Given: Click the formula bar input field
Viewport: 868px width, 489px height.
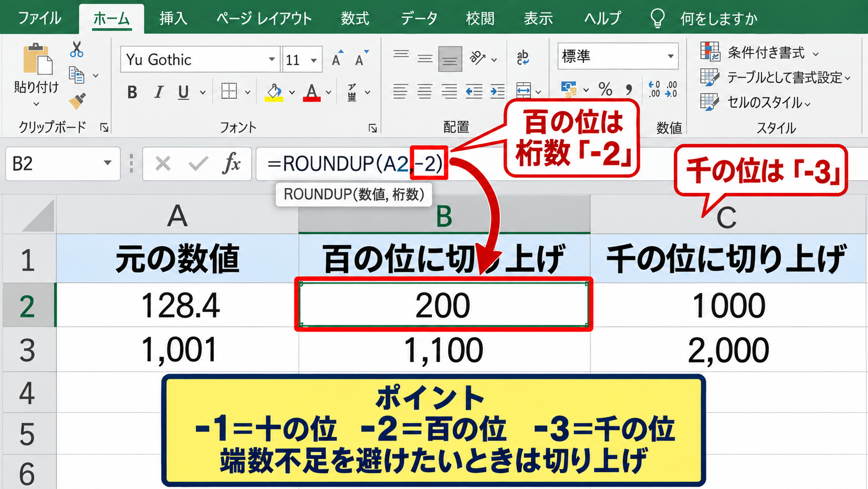Looking at the screenshot, I should (x=561, y=164).
